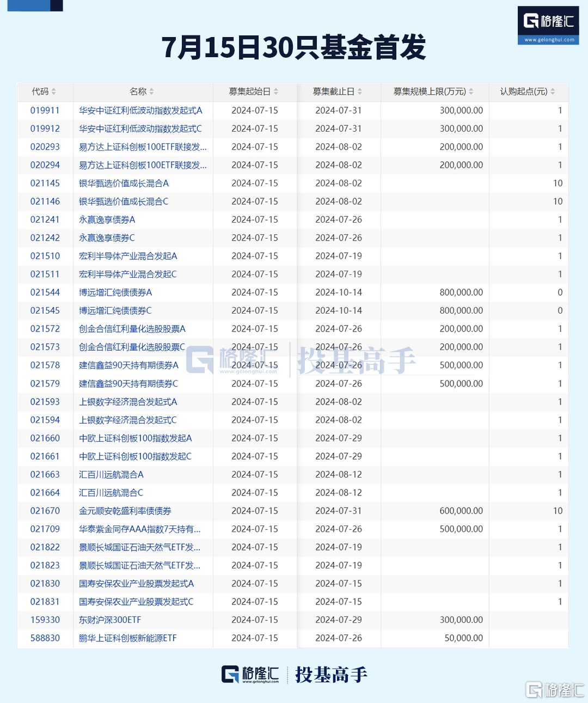Image resolution: width=588 pixels, height=703 pixels.
Task: Open fund code 021660
Action: (45, 438)
